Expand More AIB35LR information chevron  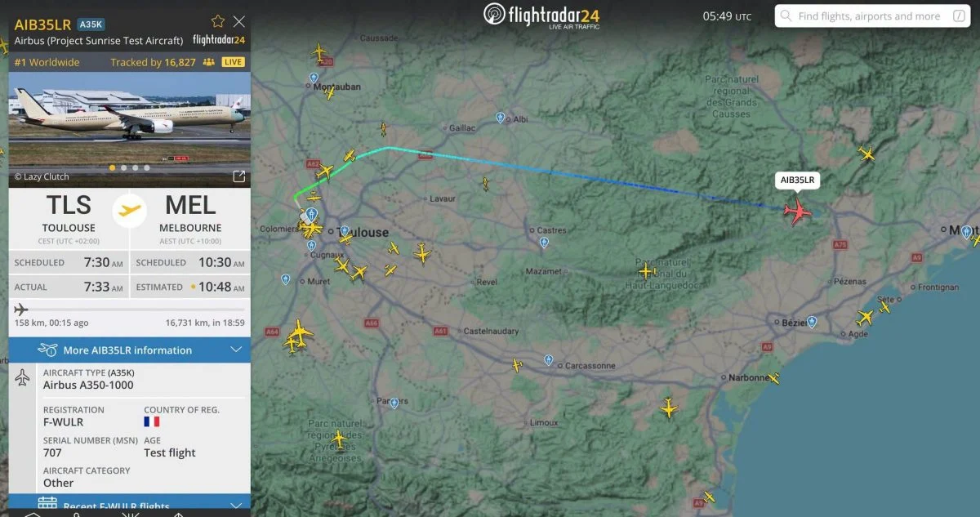pos(236,350)
